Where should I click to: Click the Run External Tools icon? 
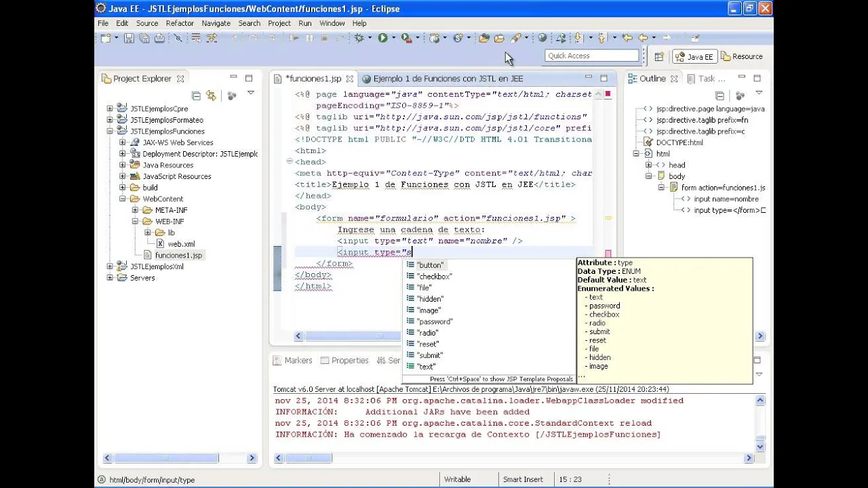click(406, 39)
